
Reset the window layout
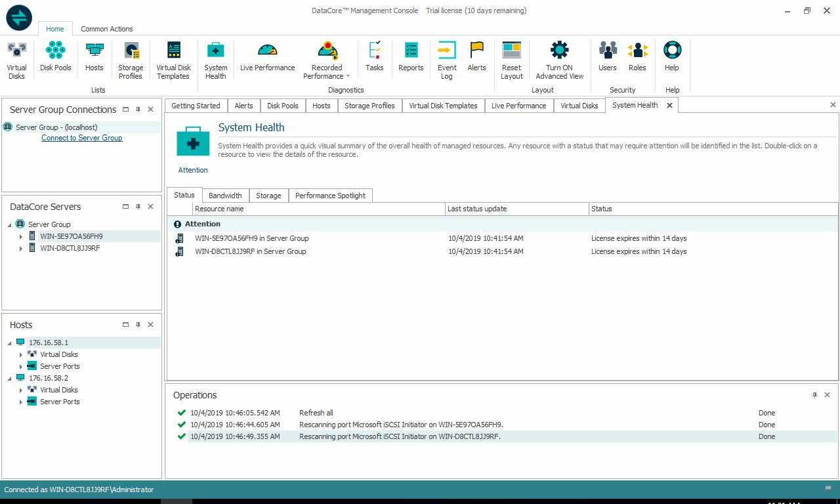[512, 60]
